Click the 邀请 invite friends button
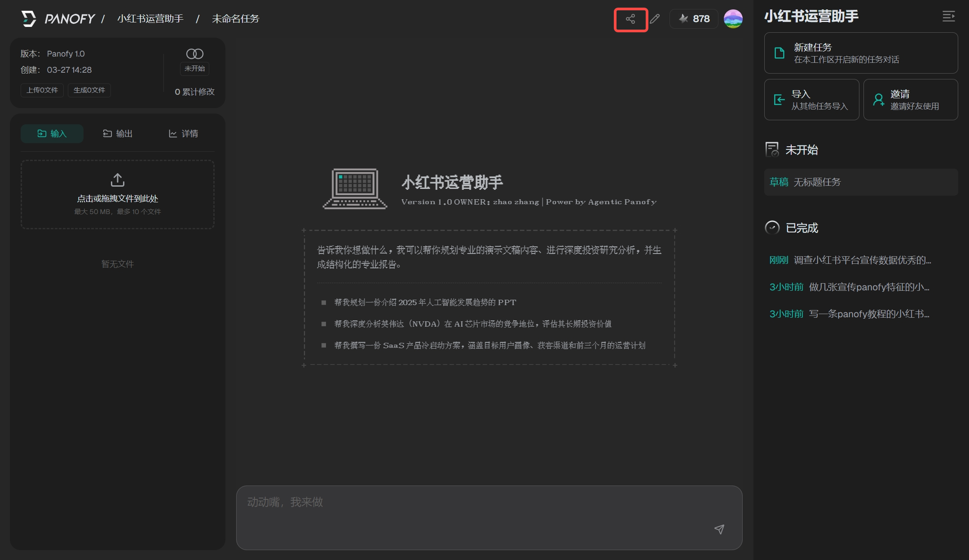969x560 pixels. point(910,100)
